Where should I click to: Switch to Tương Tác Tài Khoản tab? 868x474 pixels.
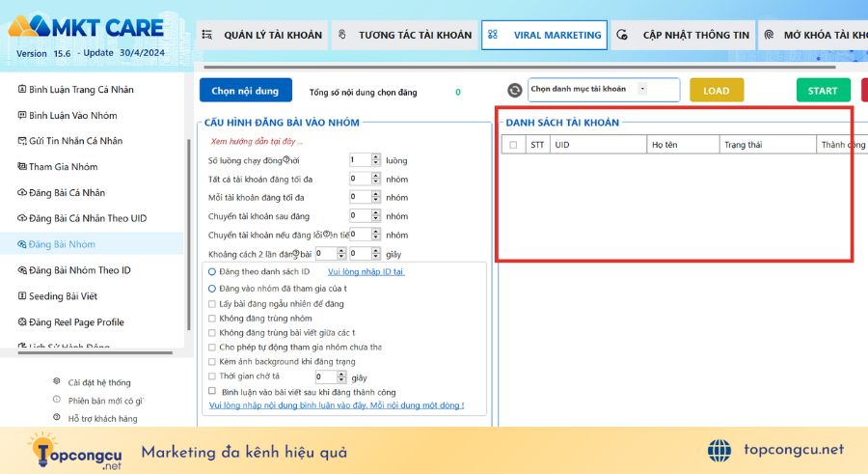pos(405,35)
